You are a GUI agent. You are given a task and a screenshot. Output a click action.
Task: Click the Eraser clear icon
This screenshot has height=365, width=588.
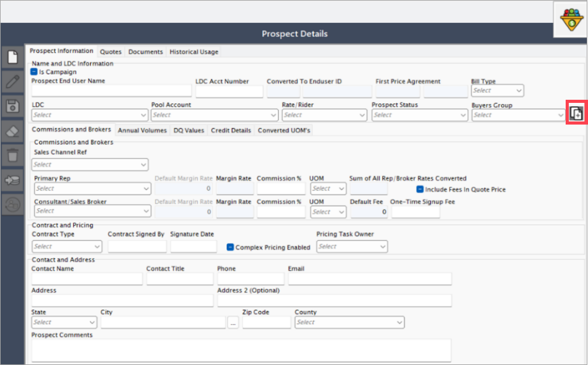pyautogui.click(x=12, y=131)
